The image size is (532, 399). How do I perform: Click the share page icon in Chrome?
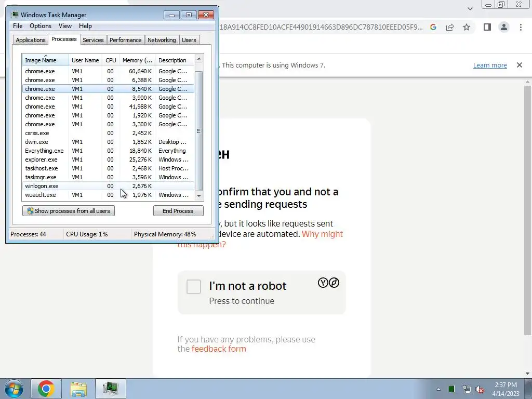[x=450, y=27]
